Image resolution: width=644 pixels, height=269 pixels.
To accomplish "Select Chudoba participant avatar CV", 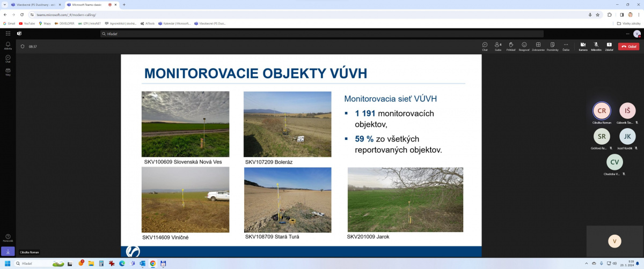I will 614,162.
